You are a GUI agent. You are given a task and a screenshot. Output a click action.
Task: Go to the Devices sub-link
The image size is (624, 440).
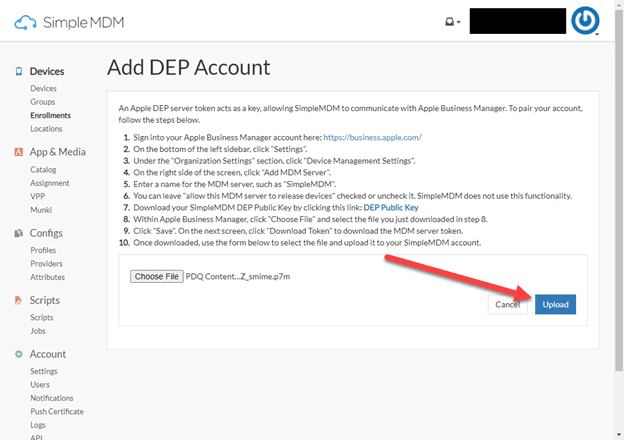(x=43, y=88)
